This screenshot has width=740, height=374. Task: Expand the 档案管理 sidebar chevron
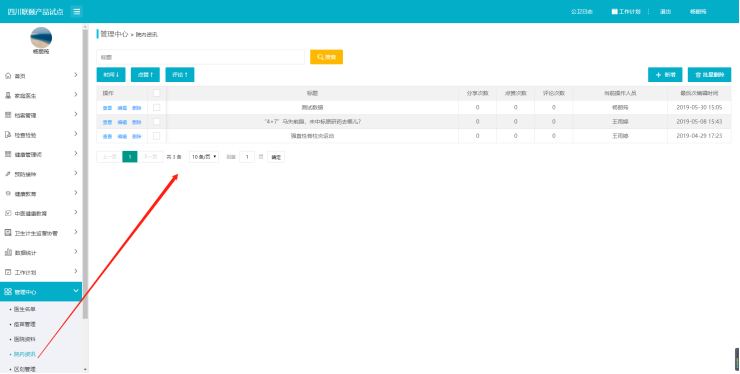coord(76,114)
